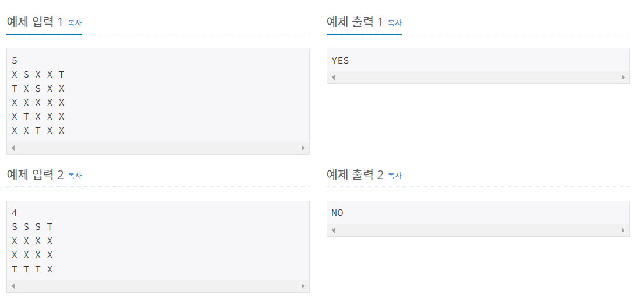644x304 pixels.
Task: Click left scroll arrow of example input 2
Action: (13, 286)
